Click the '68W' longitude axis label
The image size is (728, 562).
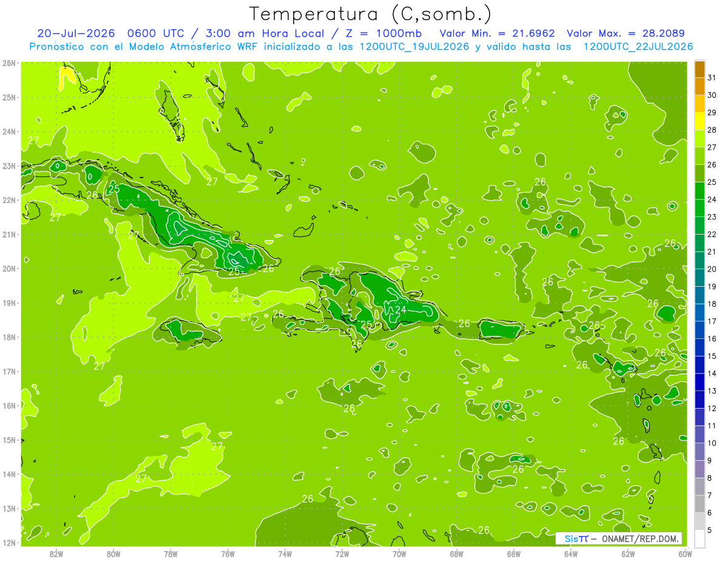[x=456, y=554]
